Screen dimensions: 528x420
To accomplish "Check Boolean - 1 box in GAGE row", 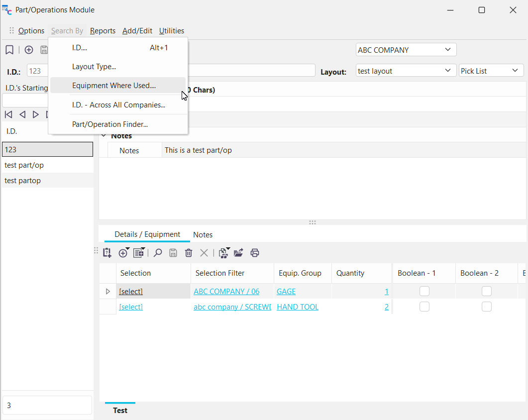I will (424, 292).
